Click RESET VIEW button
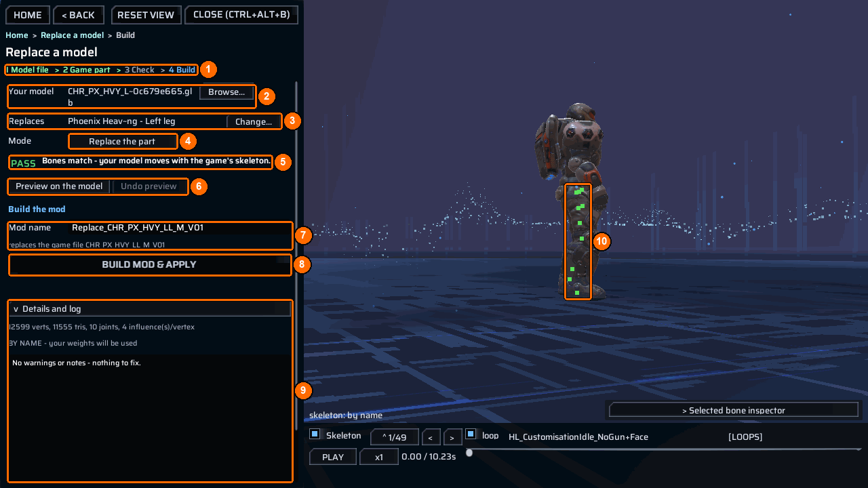868x488 pixels. click(x=146, y=15)
